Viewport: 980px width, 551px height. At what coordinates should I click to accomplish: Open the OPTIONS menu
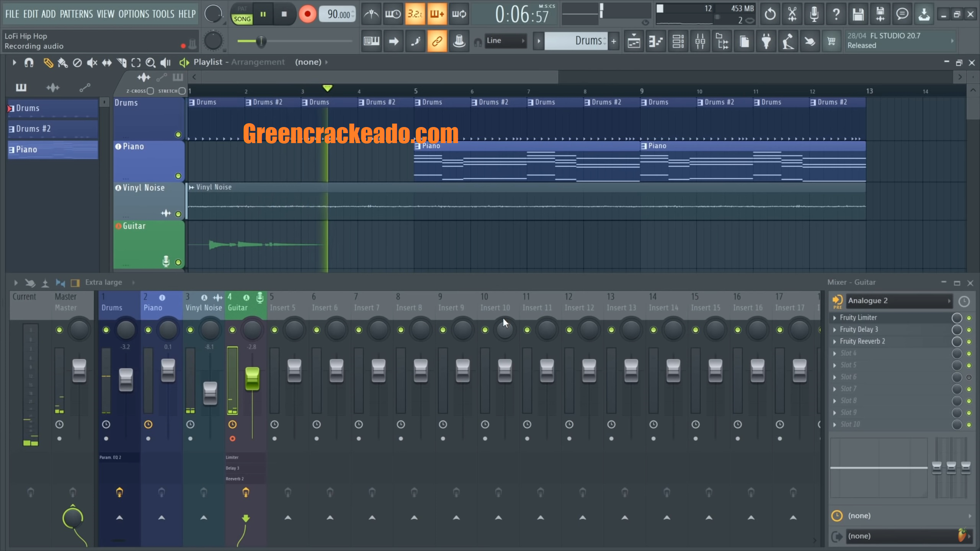pos(134,14)
